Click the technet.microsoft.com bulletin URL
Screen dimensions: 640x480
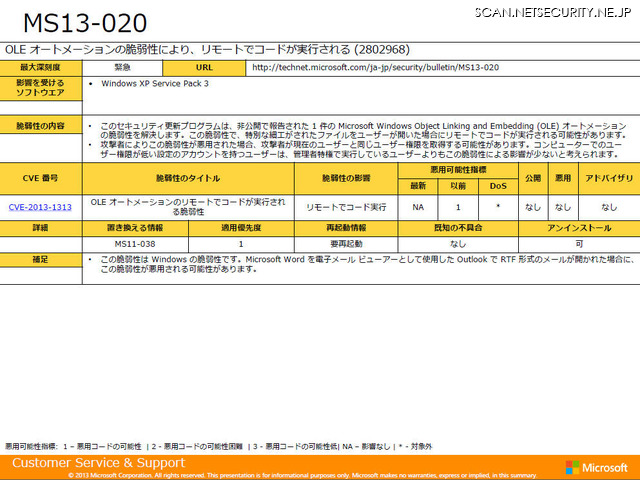[x=375, y=67]
